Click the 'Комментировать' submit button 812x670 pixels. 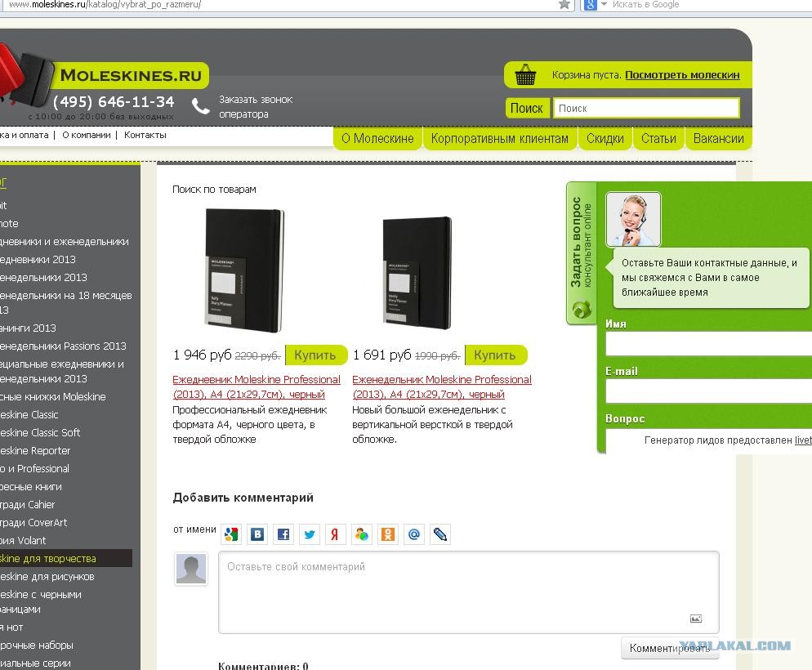pos(670,648)
